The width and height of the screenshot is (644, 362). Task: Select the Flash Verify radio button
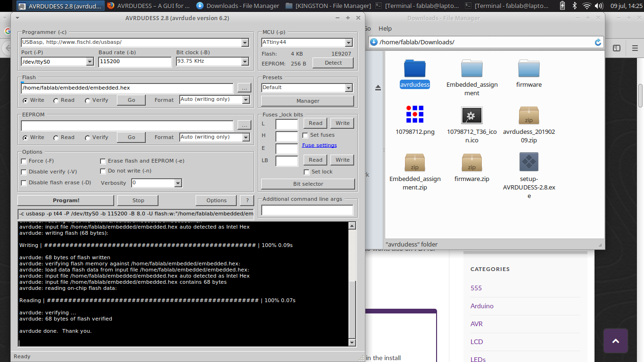[x=88, y=100]
